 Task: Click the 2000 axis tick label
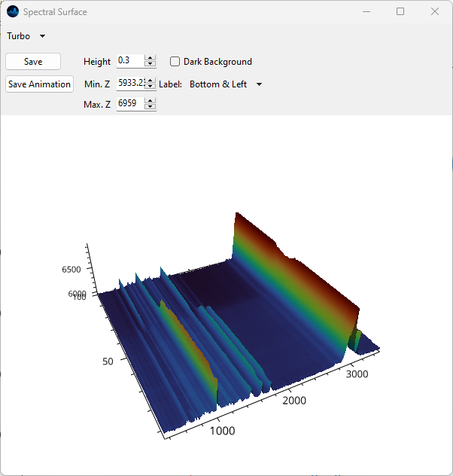[x=294, y=401]
